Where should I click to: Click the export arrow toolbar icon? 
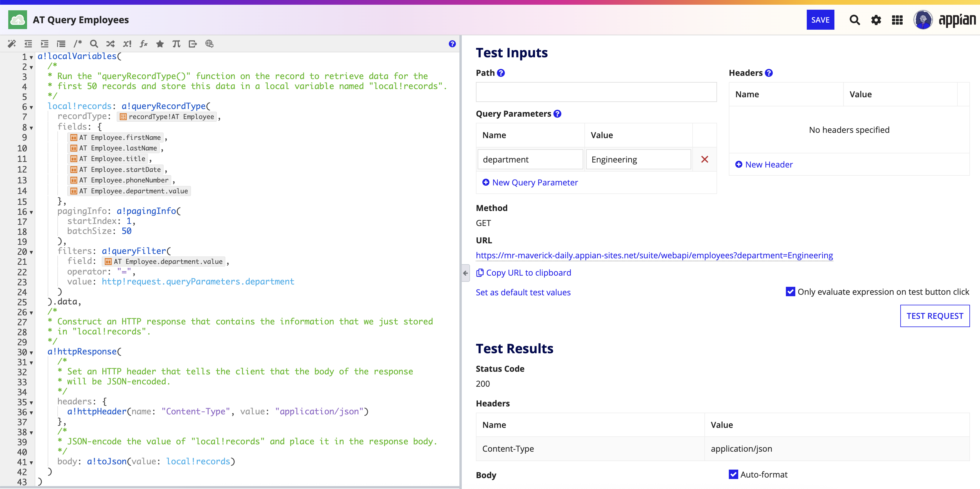click(x=193, y=44)
